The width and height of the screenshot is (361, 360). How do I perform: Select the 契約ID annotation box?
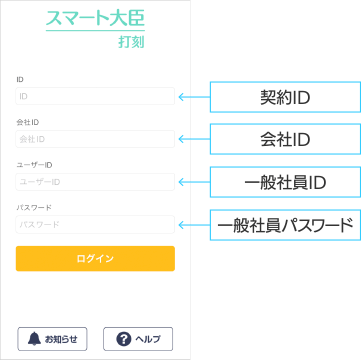tap(285, 97)
